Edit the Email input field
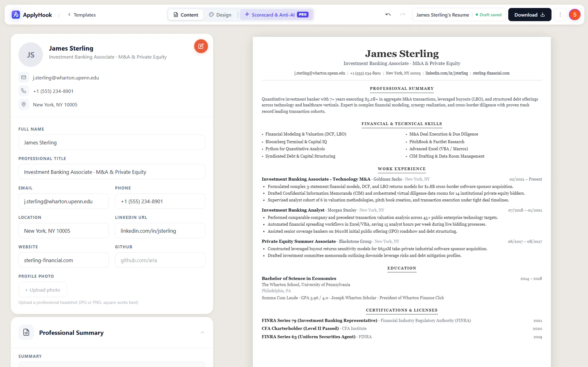This screenshot has height=367, width=588. pos(63,201)
